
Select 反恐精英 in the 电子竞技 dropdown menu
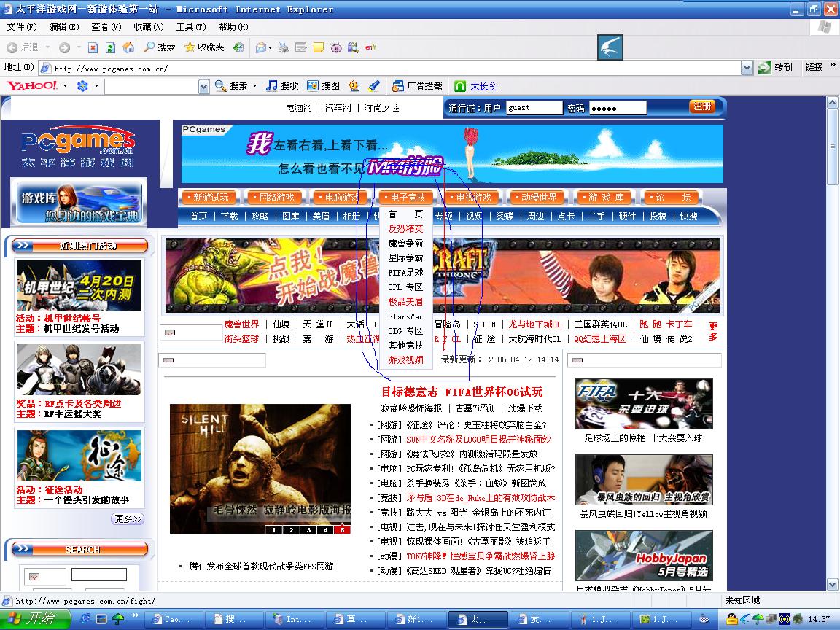(x=405, y=229)
